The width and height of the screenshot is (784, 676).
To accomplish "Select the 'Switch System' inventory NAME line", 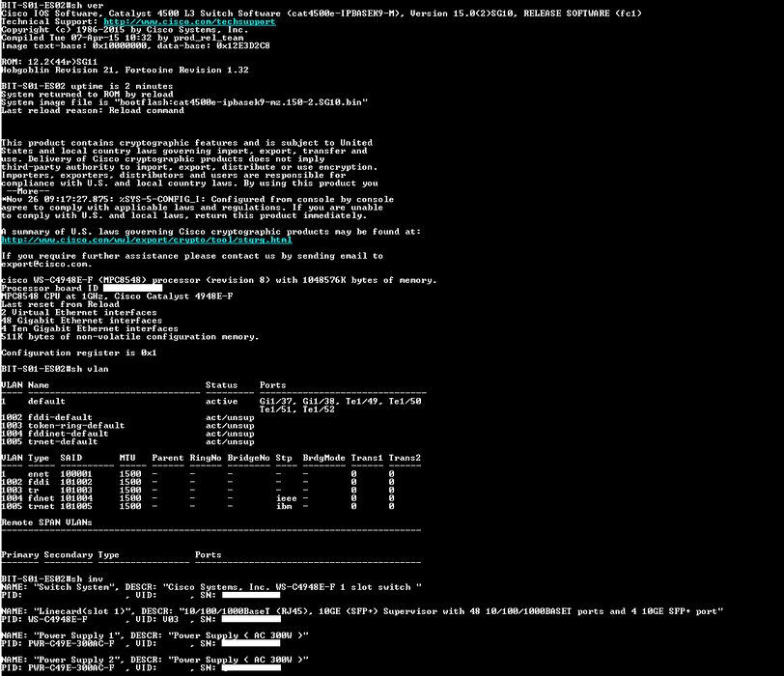I will click(210, 586).
